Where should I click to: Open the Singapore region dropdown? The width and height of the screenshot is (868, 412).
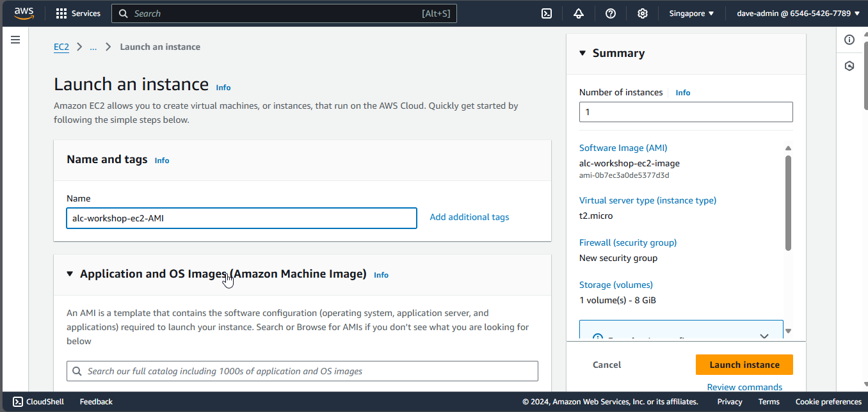691,13
